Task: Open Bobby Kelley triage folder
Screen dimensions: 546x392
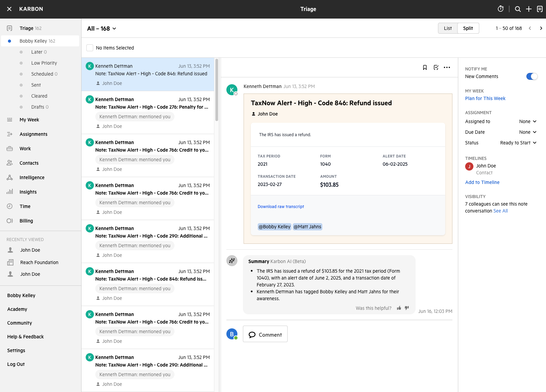Action: coord(40,41)
